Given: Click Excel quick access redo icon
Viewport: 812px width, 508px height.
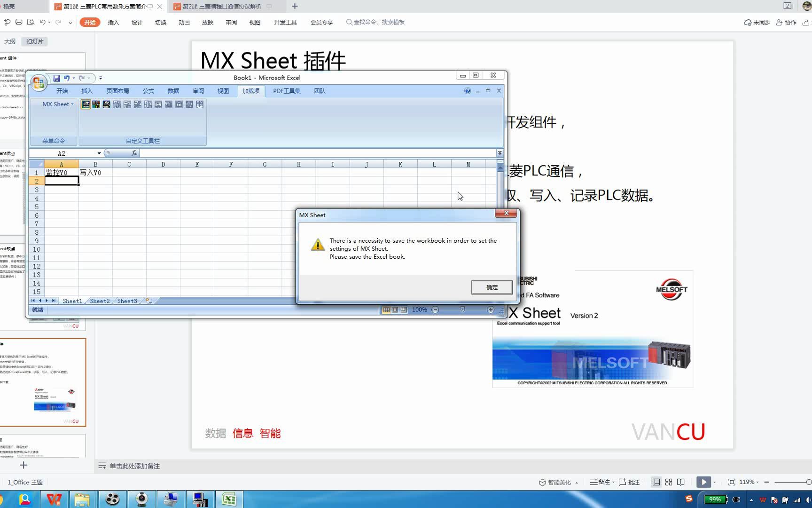Looking at the screenshot, I should [82, 78].
